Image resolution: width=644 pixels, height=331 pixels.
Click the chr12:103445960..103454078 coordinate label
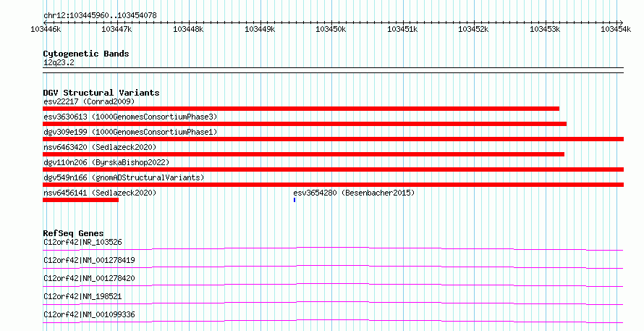pos(100,16)
